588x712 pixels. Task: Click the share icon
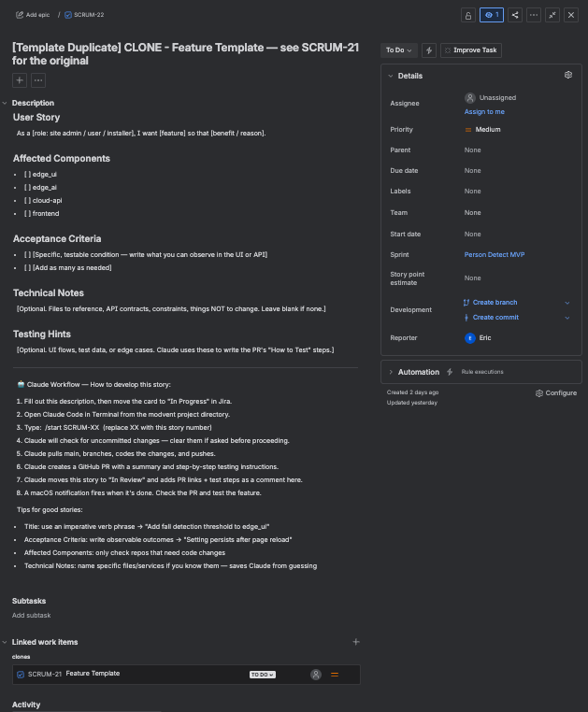pyautogui.click(x=515, y=15)
